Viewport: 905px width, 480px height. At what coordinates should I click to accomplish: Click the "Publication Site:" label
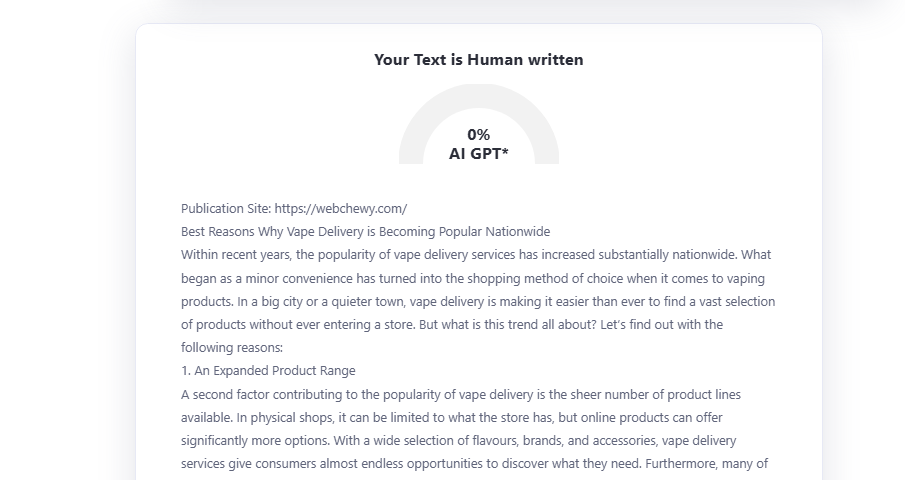[226, 209]
